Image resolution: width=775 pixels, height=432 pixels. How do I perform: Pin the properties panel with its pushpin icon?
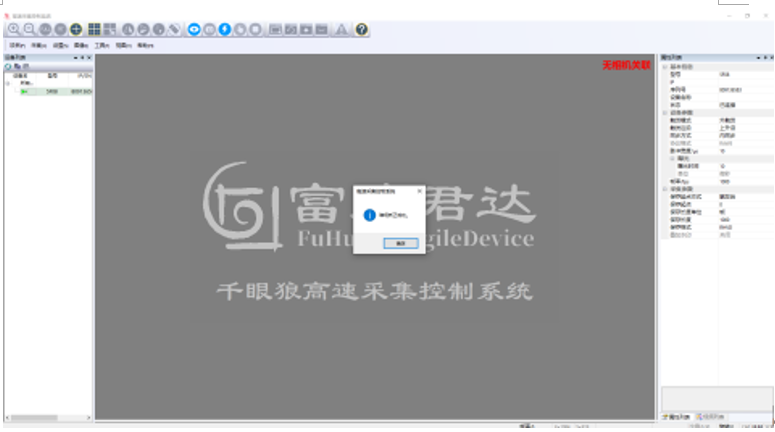coord(765,58)
